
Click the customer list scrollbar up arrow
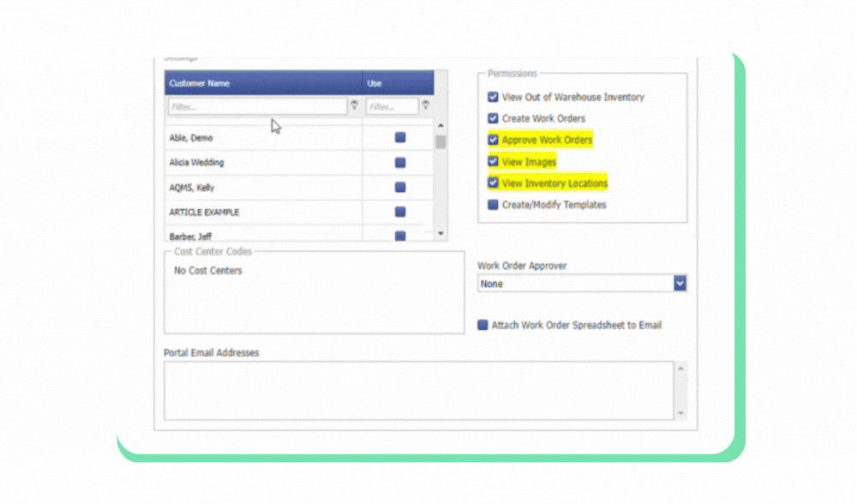pyautogui.click(x=440, y=123)
